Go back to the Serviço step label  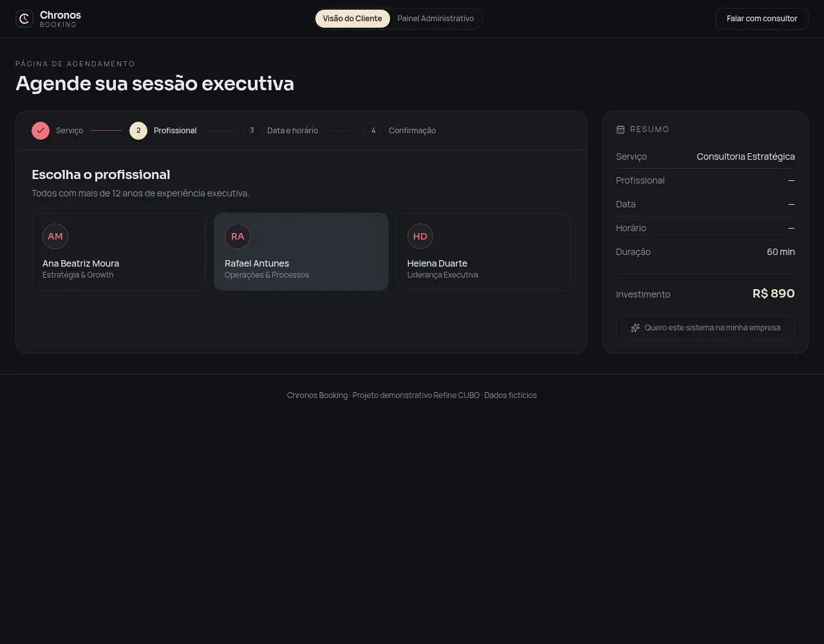click(70, 131)
